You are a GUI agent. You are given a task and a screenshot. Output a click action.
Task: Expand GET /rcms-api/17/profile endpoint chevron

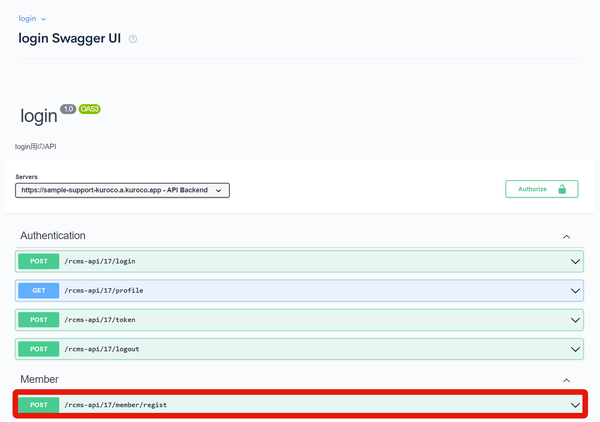coord(575,291)
